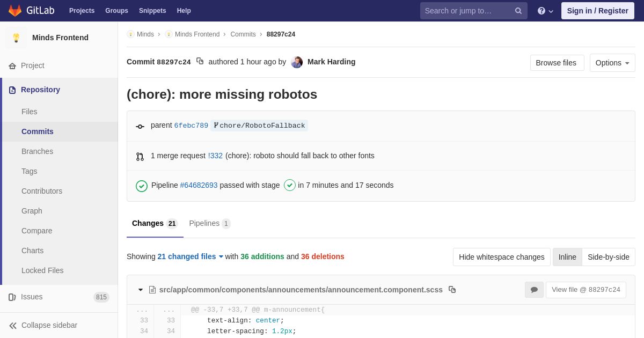
Task: Click the search magnifier icon
Action: pyautogui.click(x=518, y=11)
